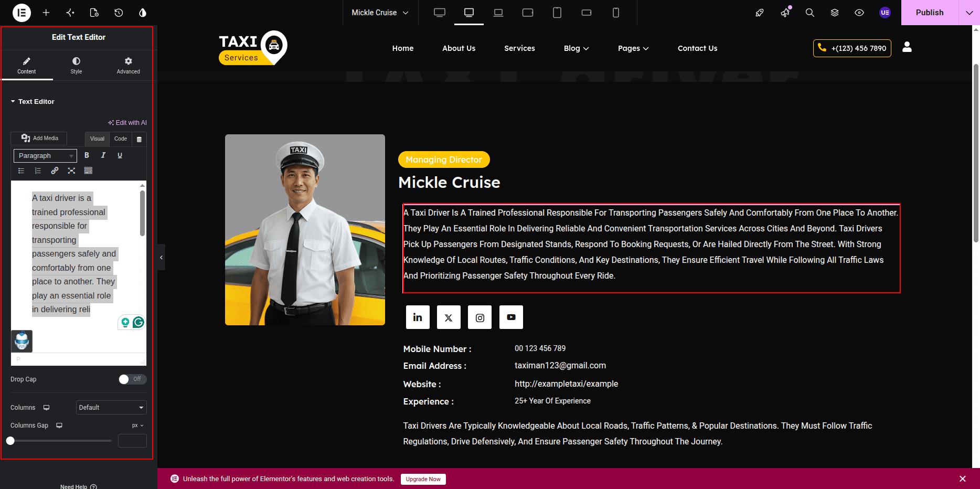
Task: Apply italic formatting in text editor
Action: click(x=103, y=155)
